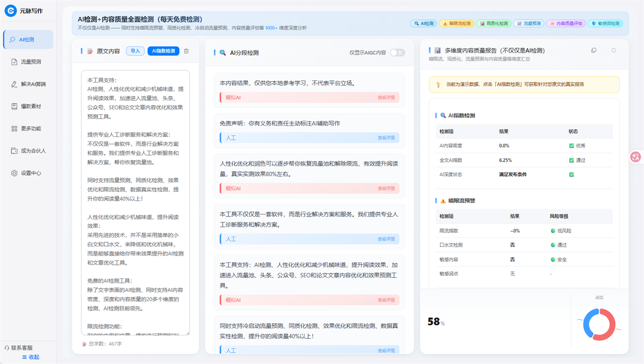The image size is (644, 364).
Task: Click the 限流指数 row label
Action: pos(449,231)
